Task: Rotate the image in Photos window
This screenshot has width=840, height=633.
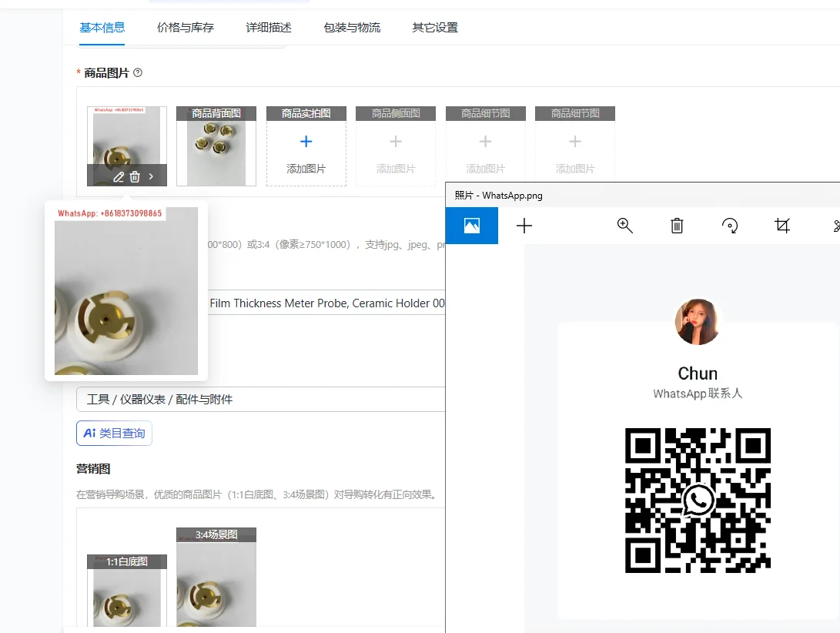Action: click(730, 226)
